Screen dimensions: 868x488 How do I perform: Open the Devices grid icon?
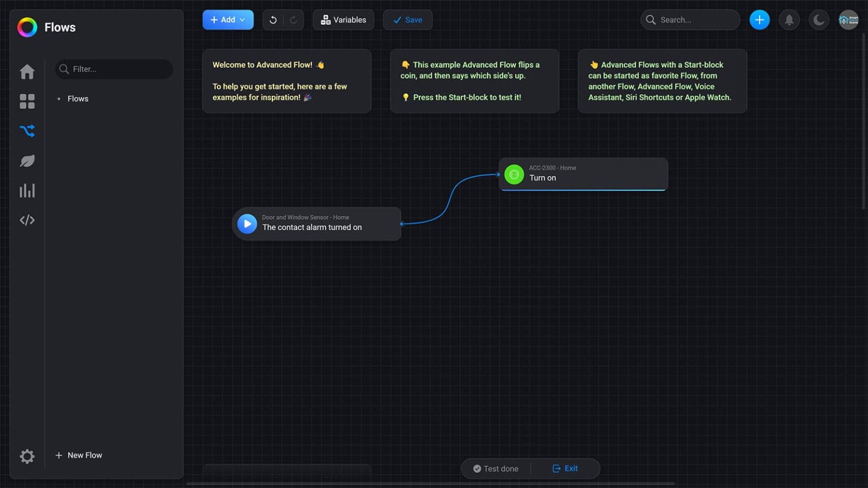point(27,102)
